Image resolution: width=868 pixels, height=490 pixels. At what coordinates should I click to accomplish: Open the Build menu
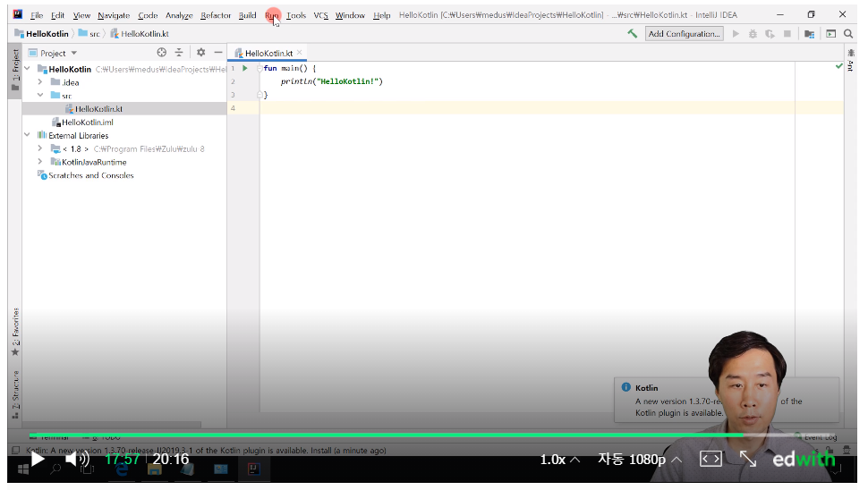[x=248, y=15]
